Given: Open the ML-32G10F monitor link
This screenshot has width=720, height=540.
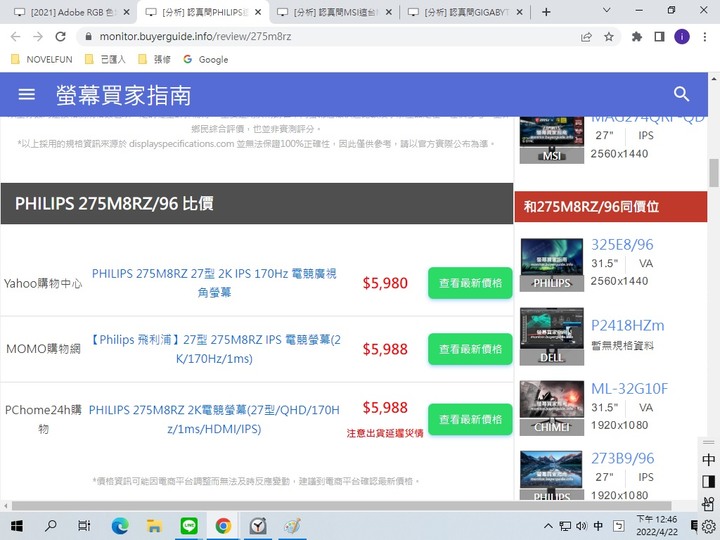Looking at the screenshot, I should tap(629, 389).
